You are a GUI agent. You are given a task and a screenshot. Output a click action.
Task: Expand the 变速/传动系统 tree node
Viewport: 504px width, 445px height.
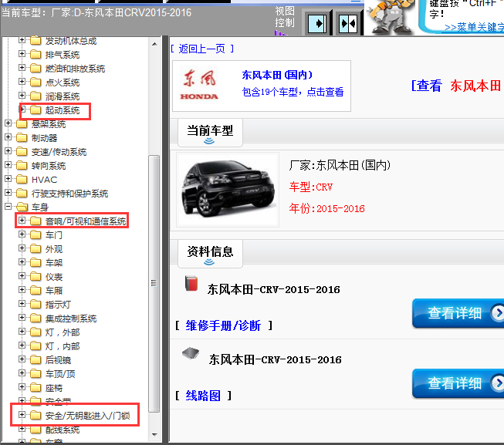(x=8, y=151)
